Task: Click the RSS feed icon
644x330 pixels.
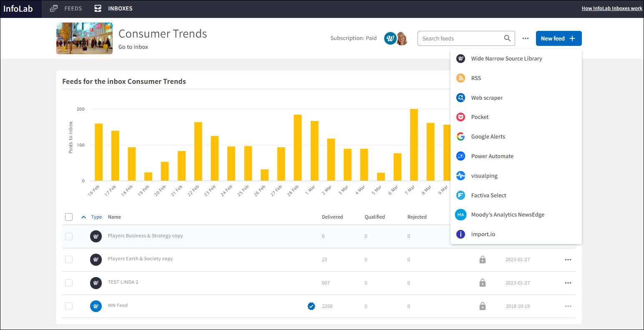Action: [460, 78]
